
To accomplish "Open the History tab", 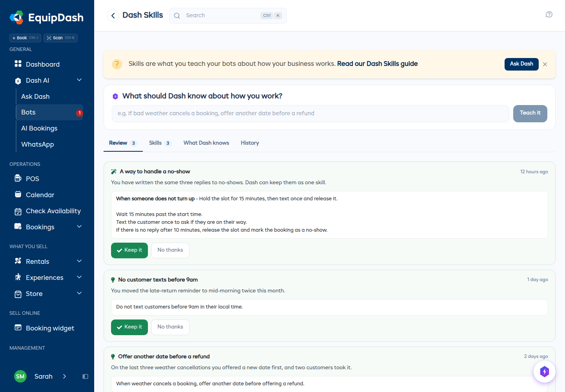I will point(250,143).
